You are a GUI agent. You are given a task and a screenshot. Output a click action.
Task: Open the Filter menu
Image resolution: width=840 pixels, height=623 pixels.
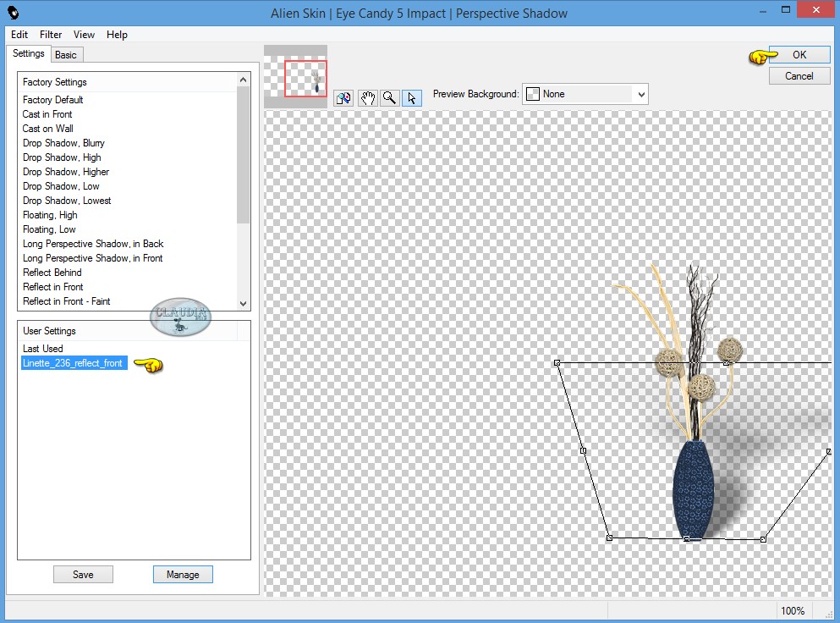point(51,35)
